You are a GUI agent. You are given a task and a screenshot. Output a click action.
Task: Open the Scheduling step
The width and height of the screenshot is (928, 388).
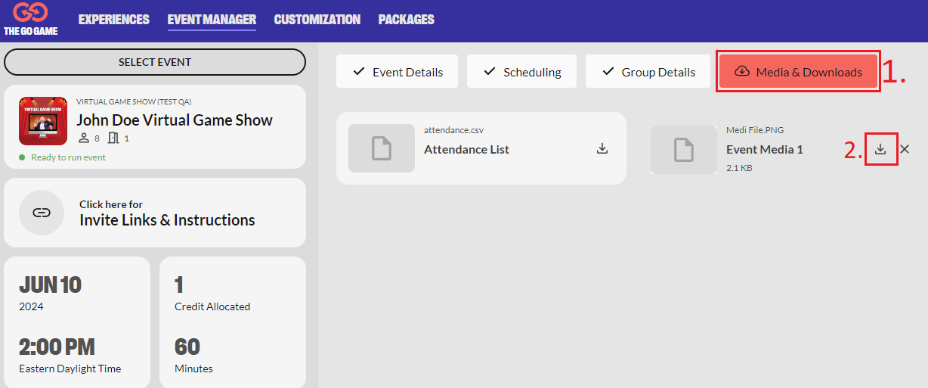tap(521, 72)
